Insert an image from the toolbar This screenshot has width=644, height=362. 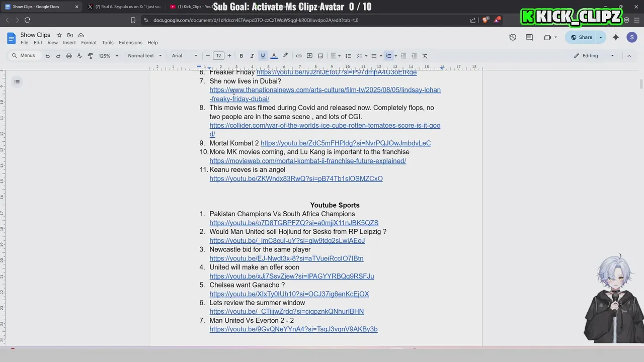(x=320, y=56)
